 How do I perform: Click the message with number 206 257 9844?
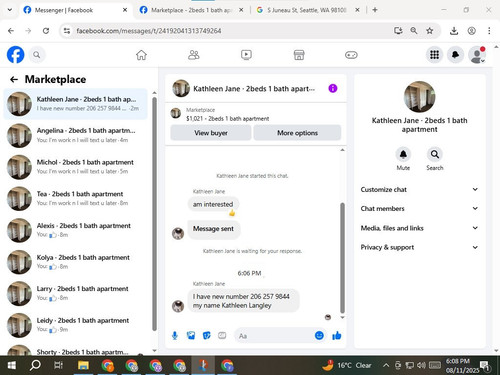click(x=243, y=301)
